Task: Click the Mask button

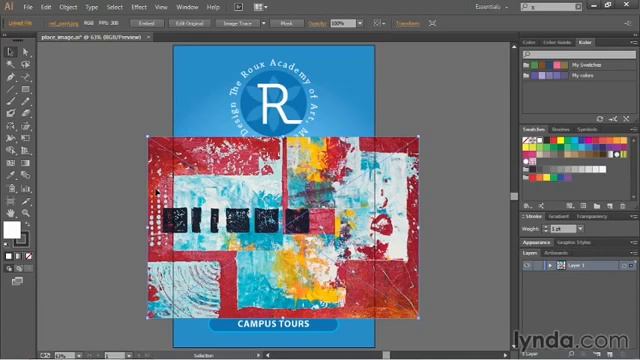Action: pyautogui.click(x=287, y=23)
